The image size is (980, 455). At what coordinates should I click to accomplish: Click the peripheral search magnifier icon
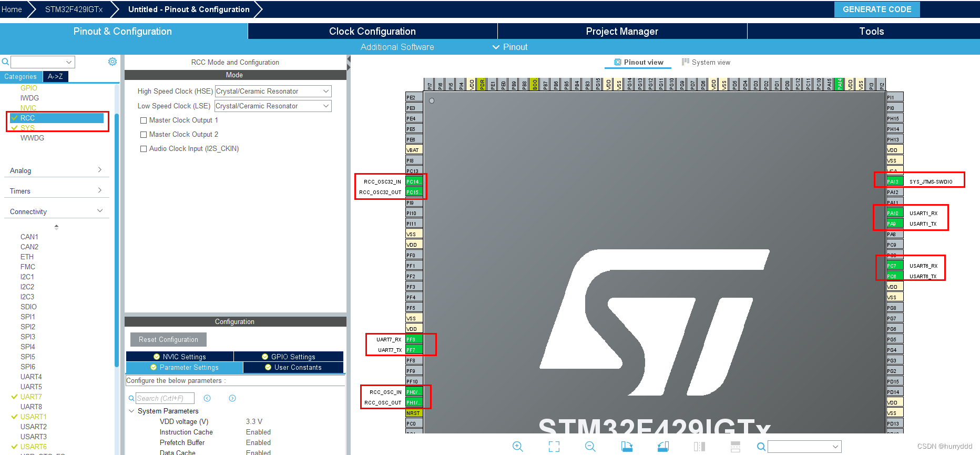pos(5,62)
